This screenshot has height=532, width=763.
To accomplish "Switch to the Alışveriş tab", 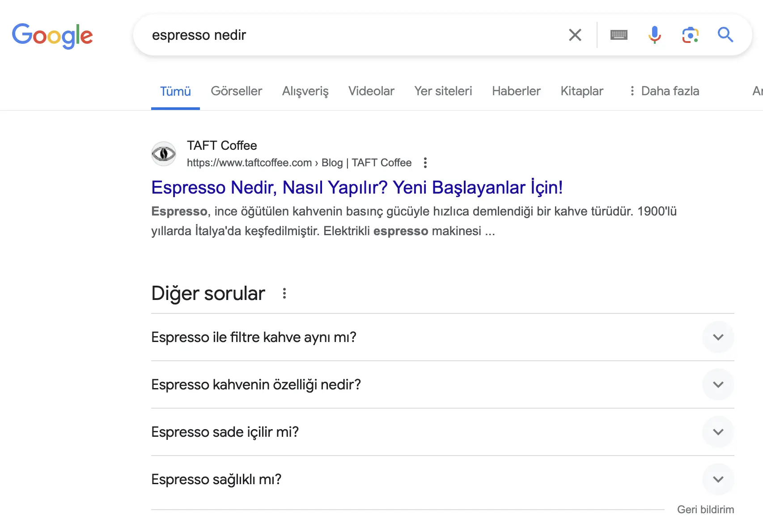I will tap(305, 91).
